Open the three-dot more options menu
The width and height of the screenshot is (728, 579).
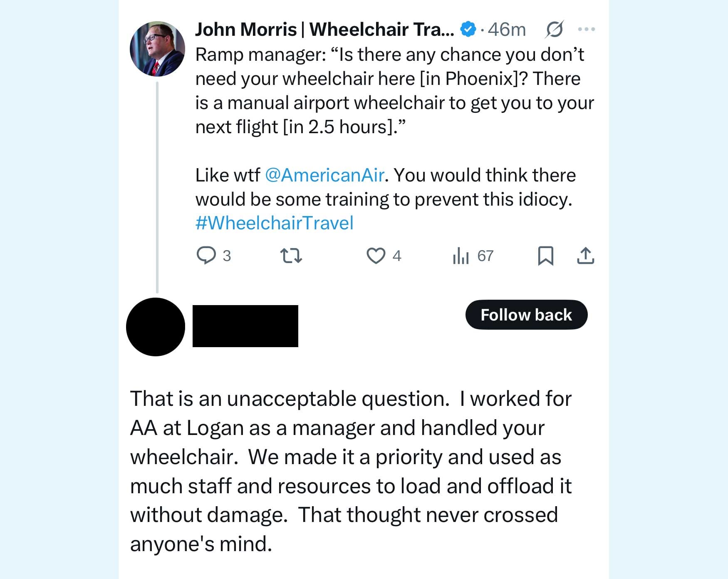pos(587,28)
